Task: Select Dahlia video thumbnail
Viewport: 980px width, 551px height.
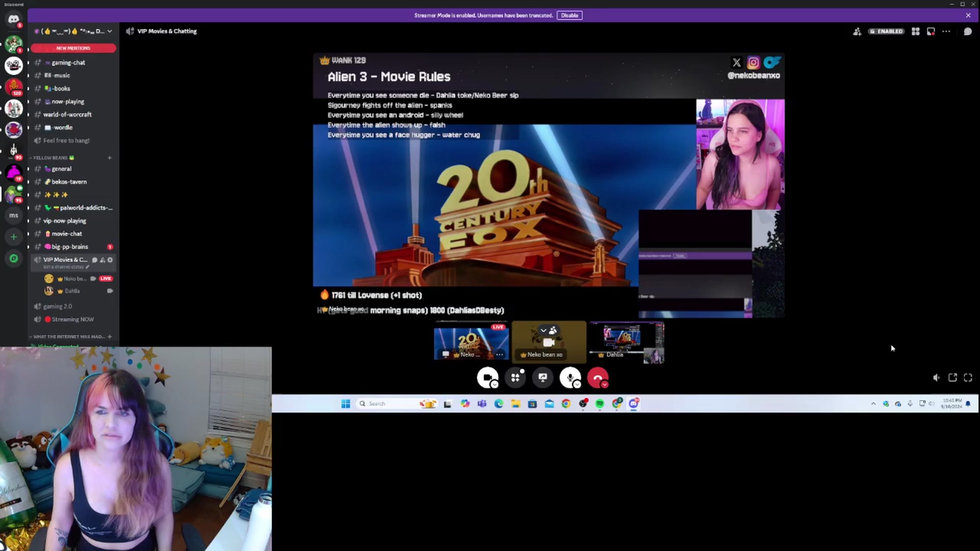Action: (x=627, y=342)
